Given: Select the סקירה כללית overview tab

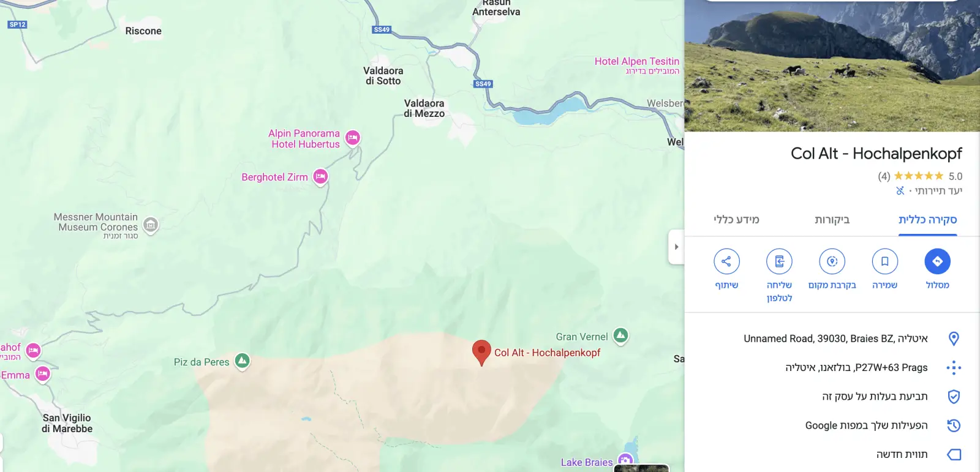Looking at the screenshot, I should (x=927, y=220).
